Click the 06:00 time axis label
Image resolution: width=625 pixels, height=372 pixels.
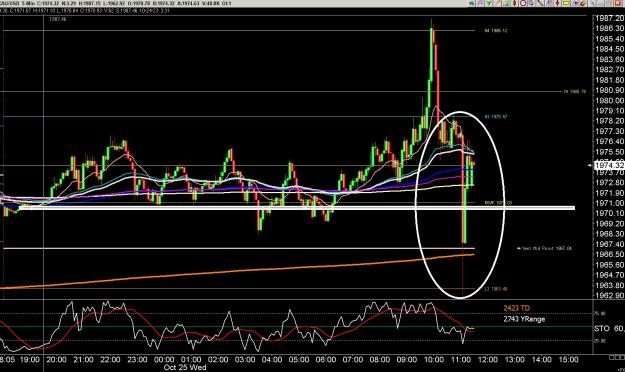coord(326,360)
